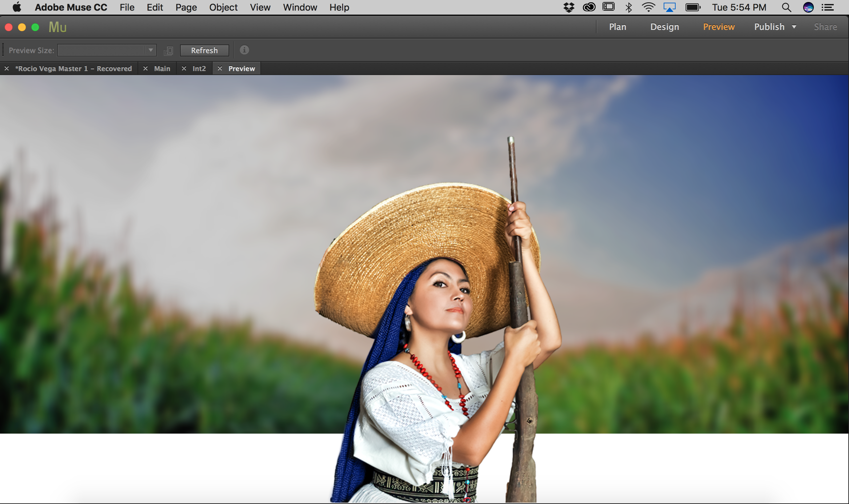Click the display mirroring menu bar icon

(x=609, y=7)
